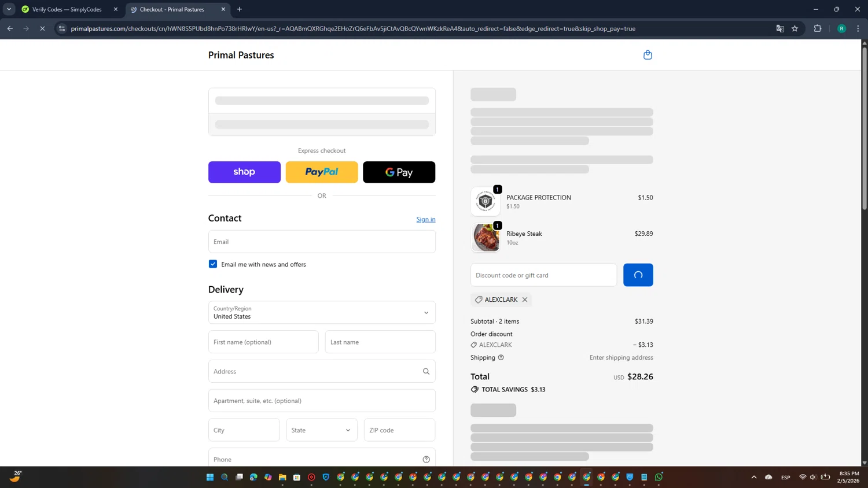This screenshot has width=868, height=488.
Task: Focus the Last name field
Action: click(x=380, y=342)
